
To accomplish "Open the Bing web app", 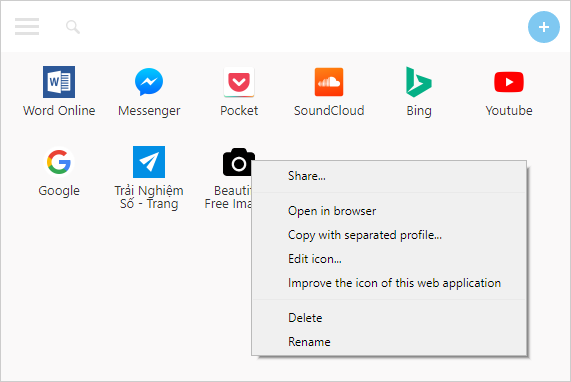I will 419,82.
